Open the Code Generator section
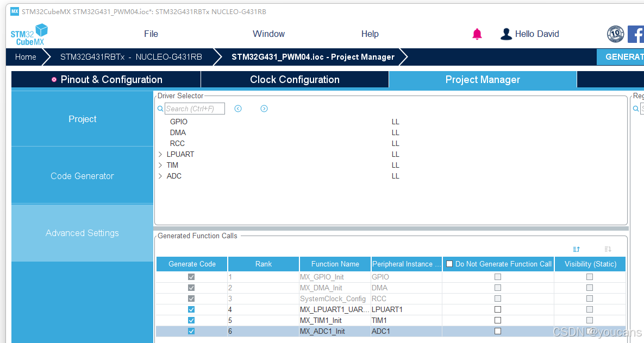 point(82,176)
